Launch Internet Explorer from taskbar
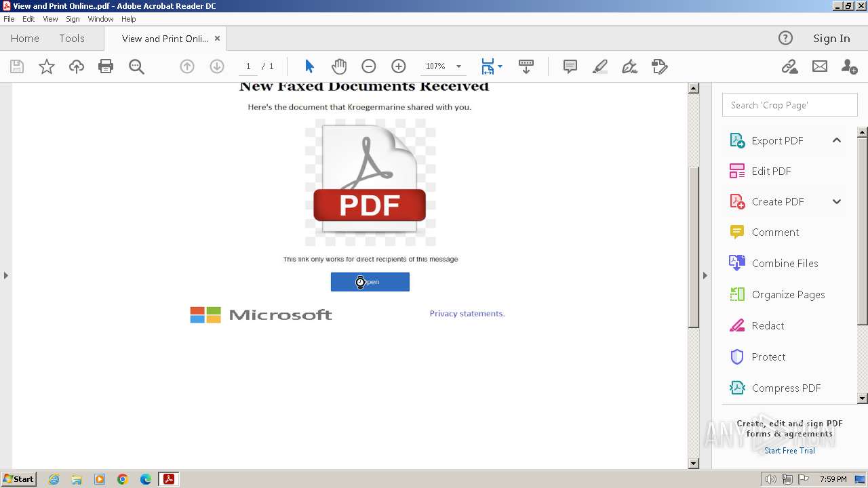This screenshot has width=868, height=488. (x=54, y=479)
